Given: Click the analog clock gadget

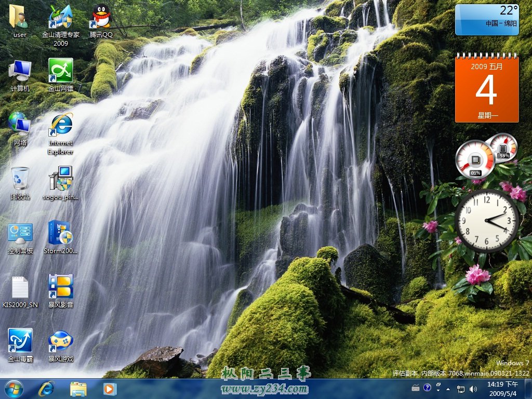Looking at the screenshot, I should pos(486,220).
